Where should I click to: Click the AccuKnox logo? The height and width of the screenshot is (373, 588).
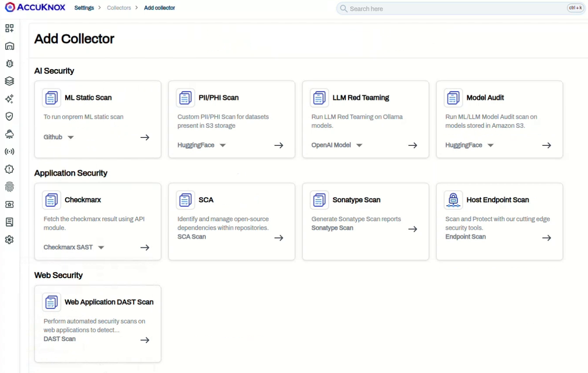tap(35, 8)
